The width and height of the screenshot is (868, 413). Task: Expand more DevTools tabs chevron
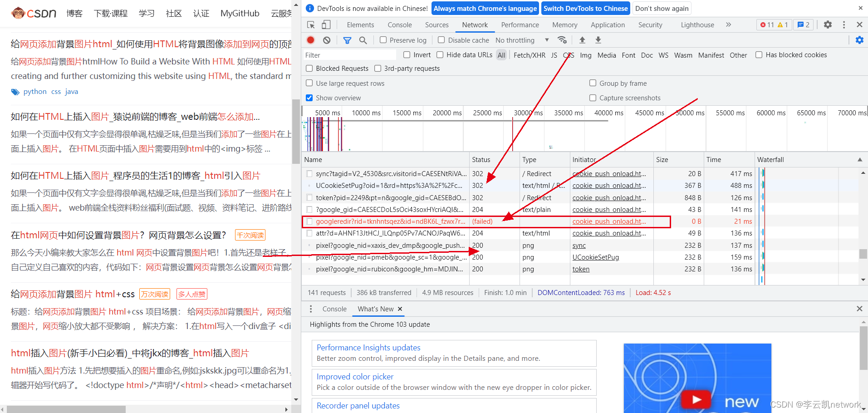click(728, 25)
